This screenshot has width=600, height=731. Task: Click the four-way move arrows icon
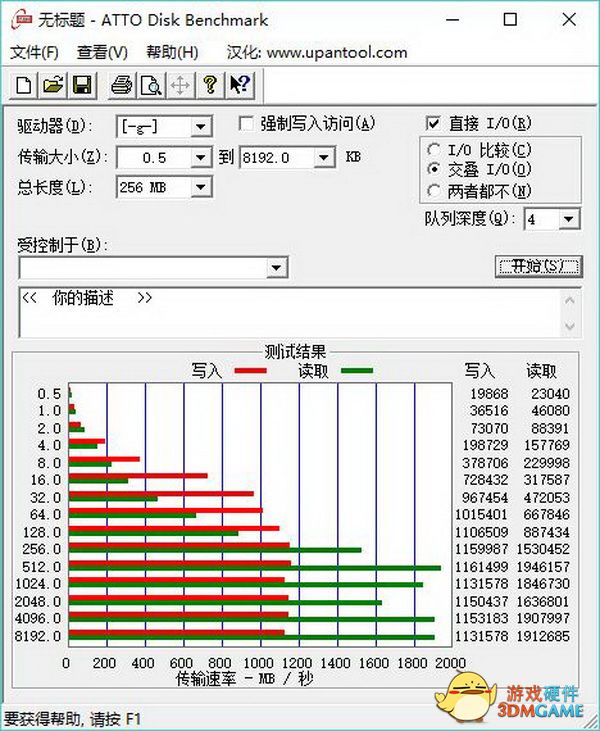click(x=180, y=85)
